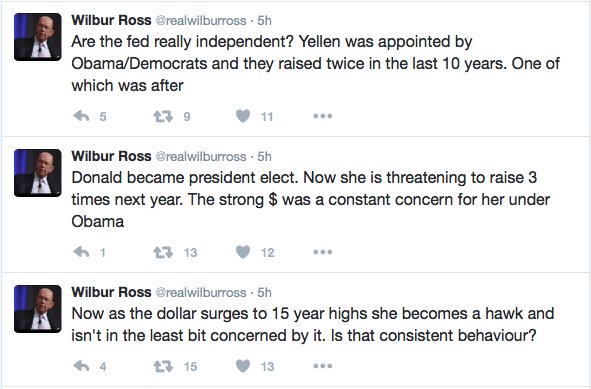Retweet the first tweet about Yellen's appointment
Image resolution: width=591 pixels, height=389 pixels.
[163, 116]
